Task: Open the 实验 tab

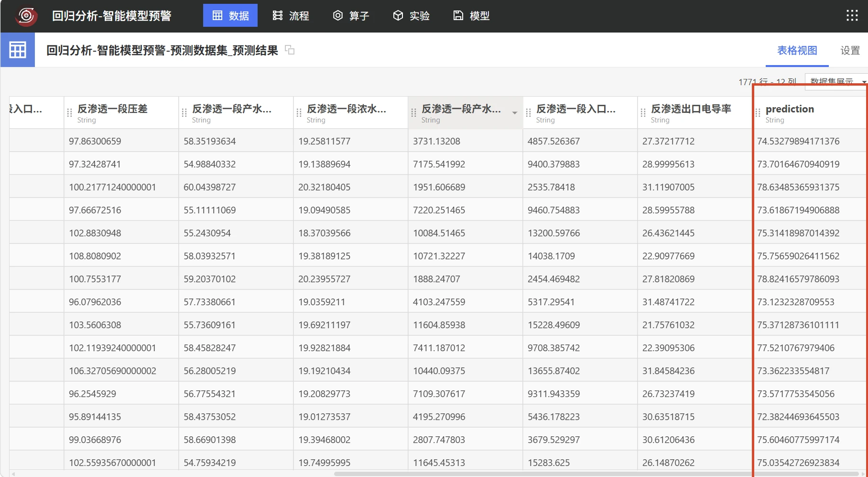Action: click(411, 16)
